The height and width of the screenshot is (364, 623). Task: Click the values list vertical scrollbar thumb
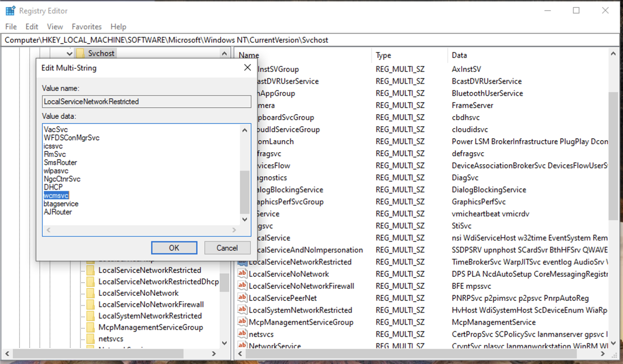(613, 156)
